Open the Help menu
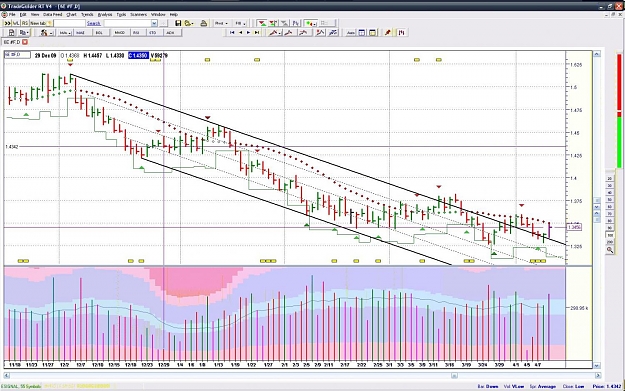 [173, 14]
